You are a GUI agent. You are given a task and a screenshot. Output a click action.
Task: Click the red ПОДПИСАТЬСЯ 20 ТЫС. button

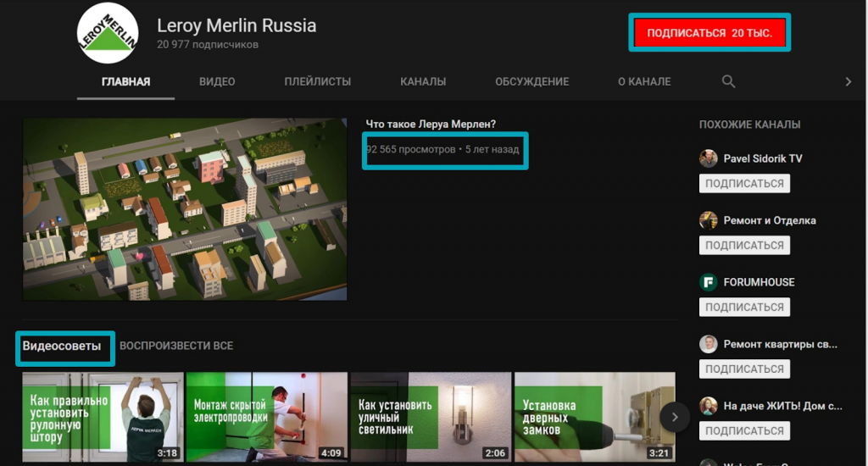coord(709,33)
